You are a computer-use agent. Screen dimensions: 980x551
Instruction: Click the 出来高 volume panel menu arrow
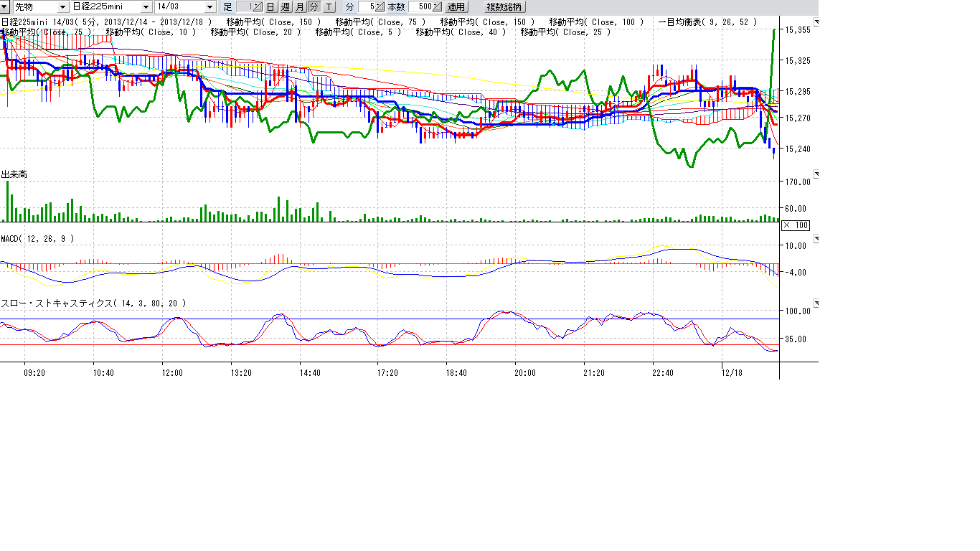[814, 174]
